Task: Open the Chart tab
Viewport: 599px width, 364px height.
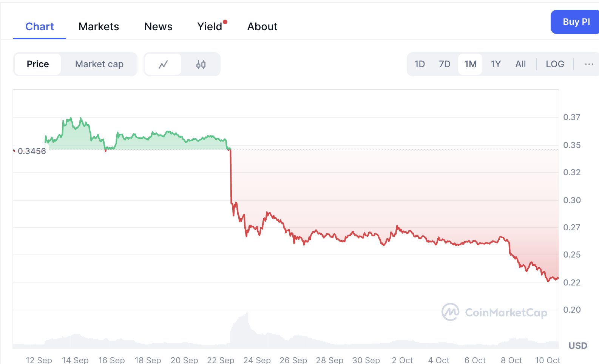Action: (40, 26)
